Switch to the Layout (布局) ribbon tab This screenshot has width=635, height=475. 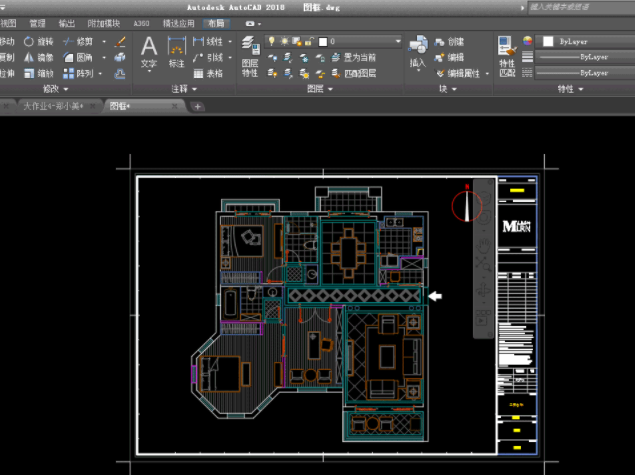coord(216,22)
